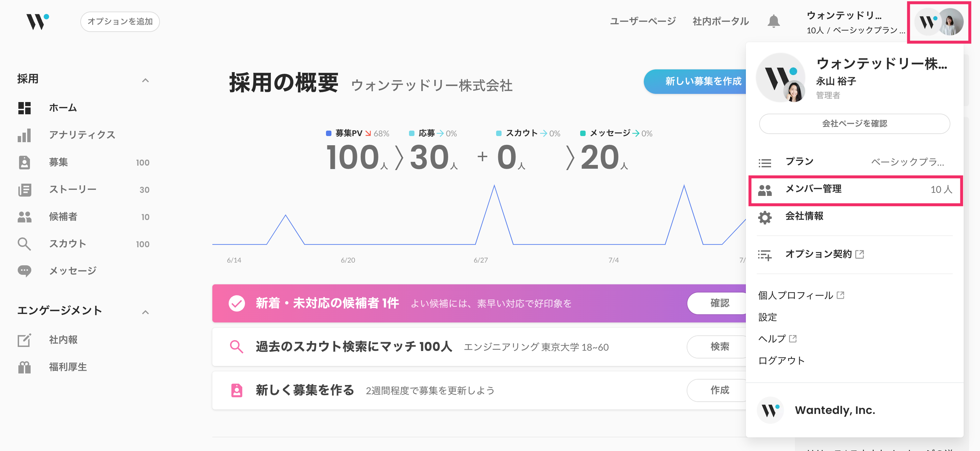Open the Wantedly logo home link

(37, 21)
